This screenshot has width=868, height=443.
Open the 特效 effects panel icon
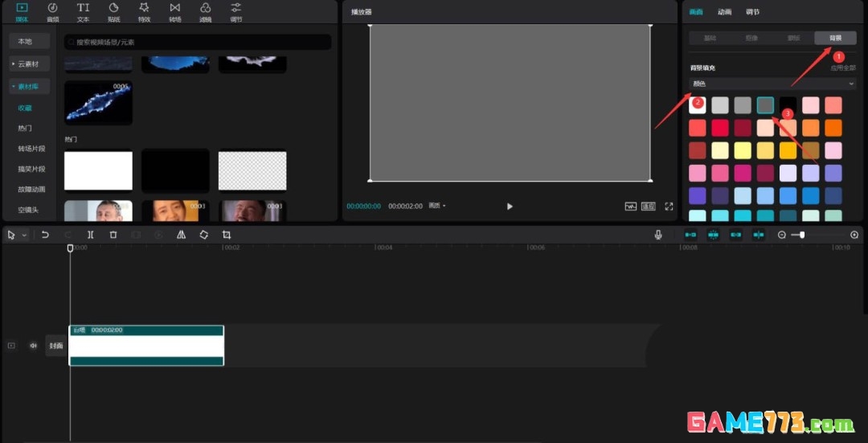144,12
